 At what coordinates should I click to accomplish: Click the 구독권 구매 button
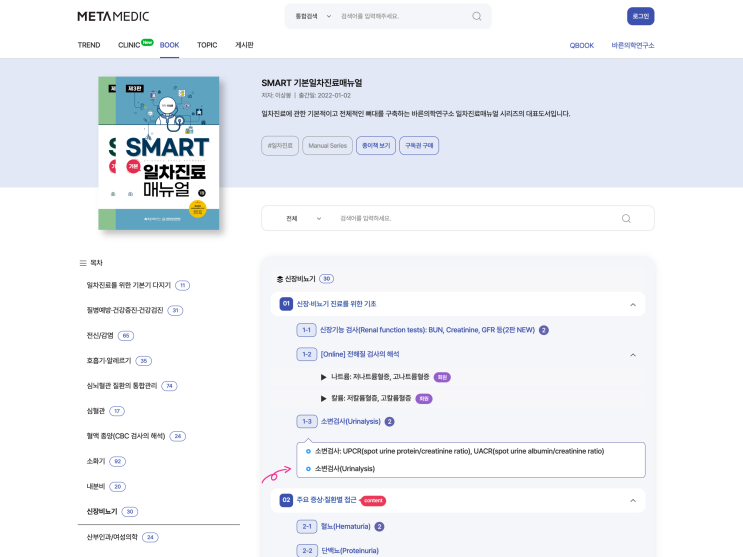(419, 146)
